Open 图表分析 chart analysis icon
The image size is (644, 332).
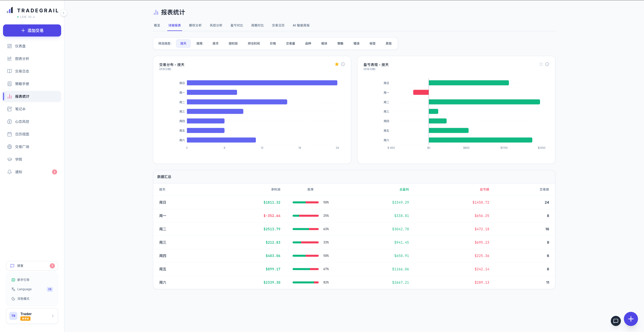coord(10,59)
